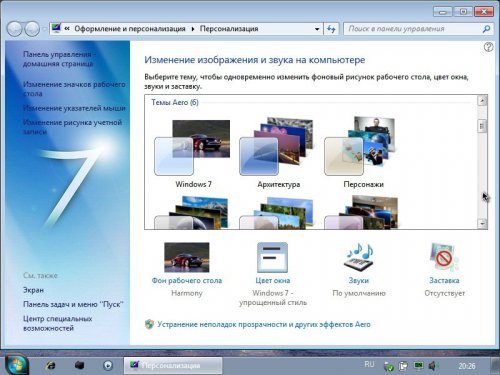500x375 pixels.
Task: Select the Windows 7 theme thumbnail
Action: tap(193, 147)
